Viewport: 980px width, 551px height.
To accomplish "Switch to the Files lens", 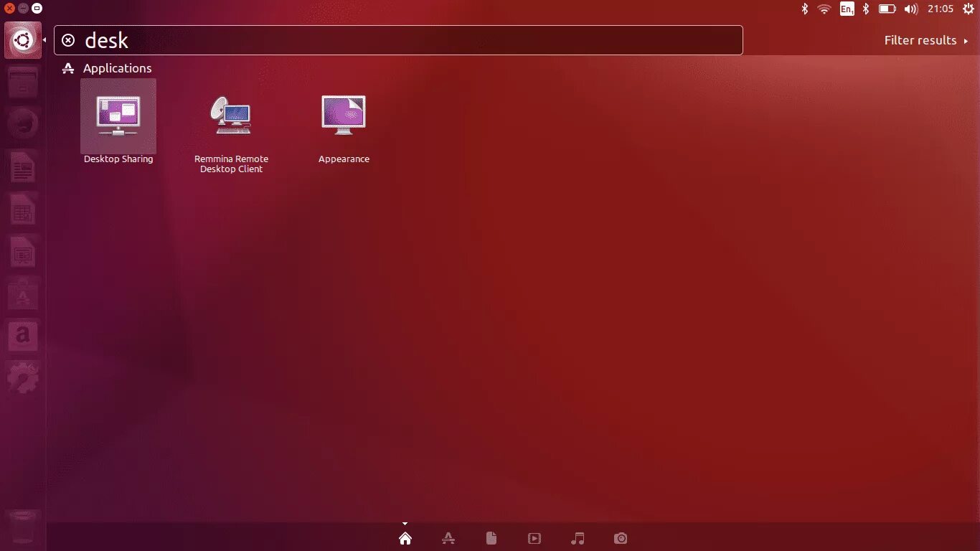I will (491, 538).
